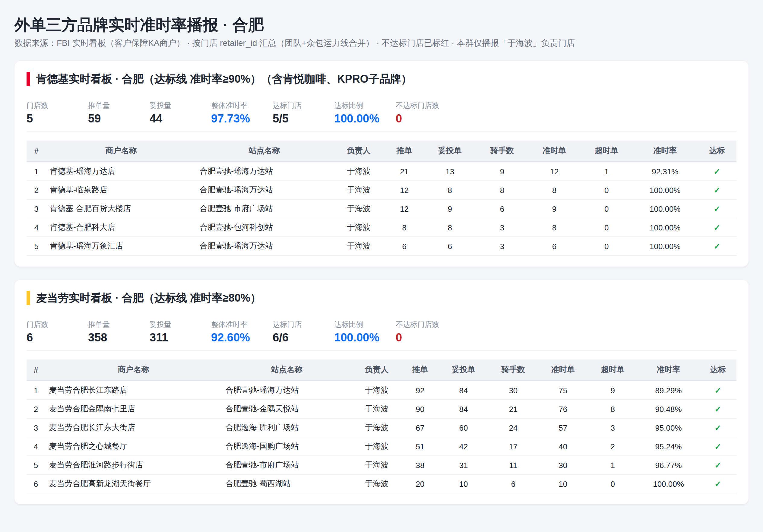Click 妥投单 value 13 for 肯德基-瑶海万达店
This screenshot has width=763, height=532.
[x=450, y=172]
